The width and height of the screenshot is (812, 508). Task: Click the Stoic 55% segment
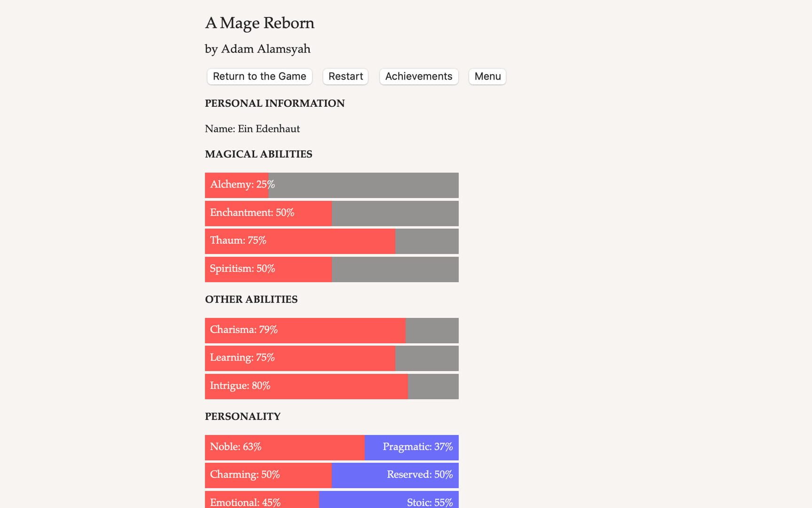[x=389, y=500]
